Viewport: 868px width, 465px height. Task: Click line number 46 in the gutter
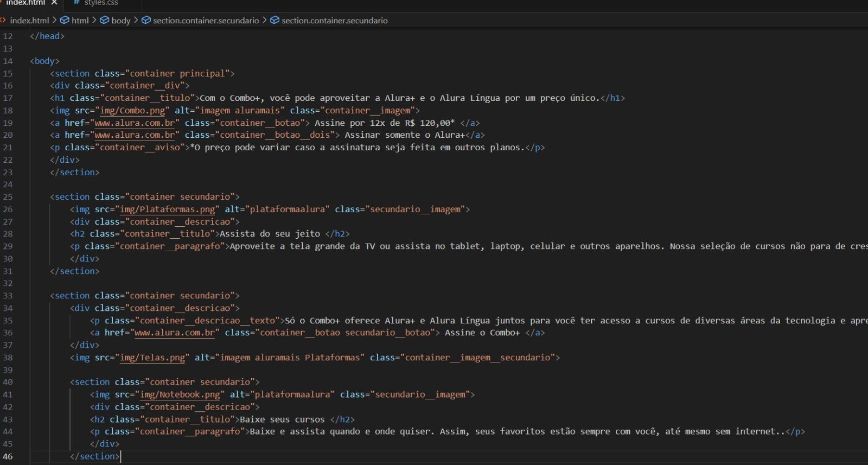point(8,456)
